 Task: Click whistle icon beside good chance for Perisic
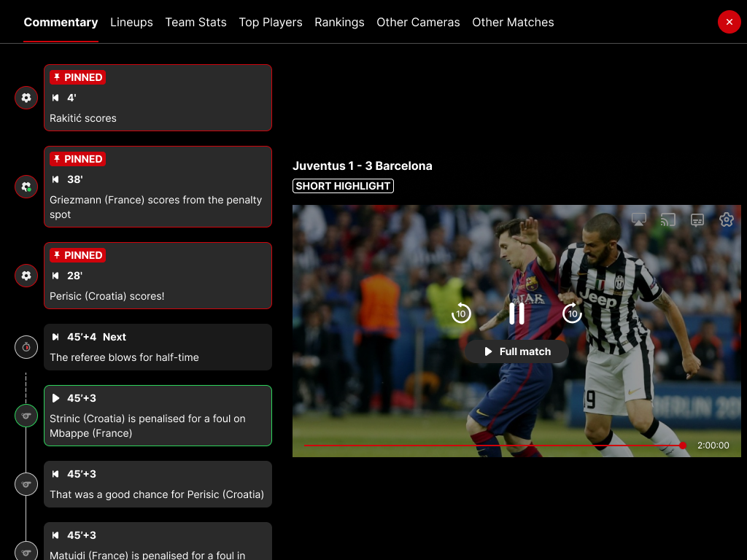(x=26, y=484)
